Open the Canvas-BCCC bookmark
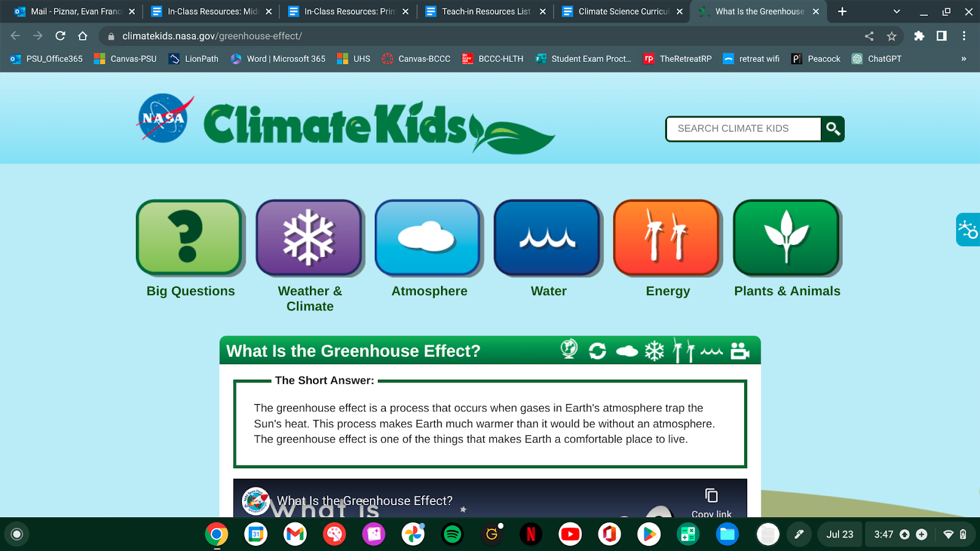 click(417, 59)
